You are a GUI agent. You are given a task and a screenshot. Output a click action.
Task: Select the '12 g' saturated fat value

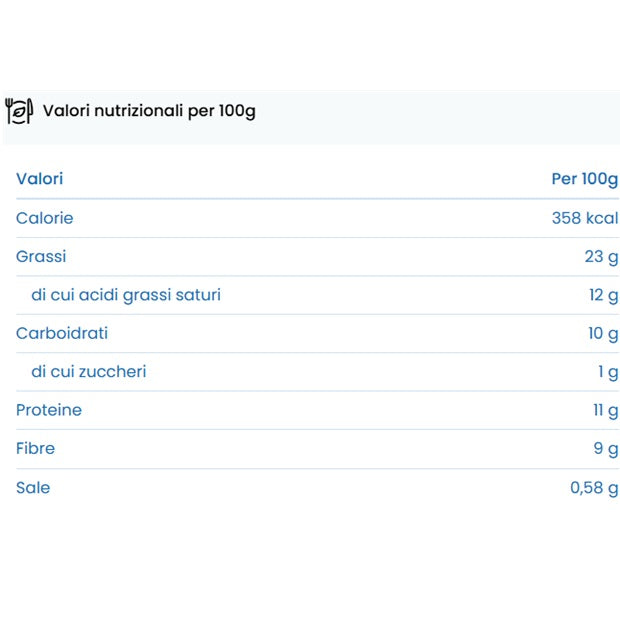tap(603, 295)
